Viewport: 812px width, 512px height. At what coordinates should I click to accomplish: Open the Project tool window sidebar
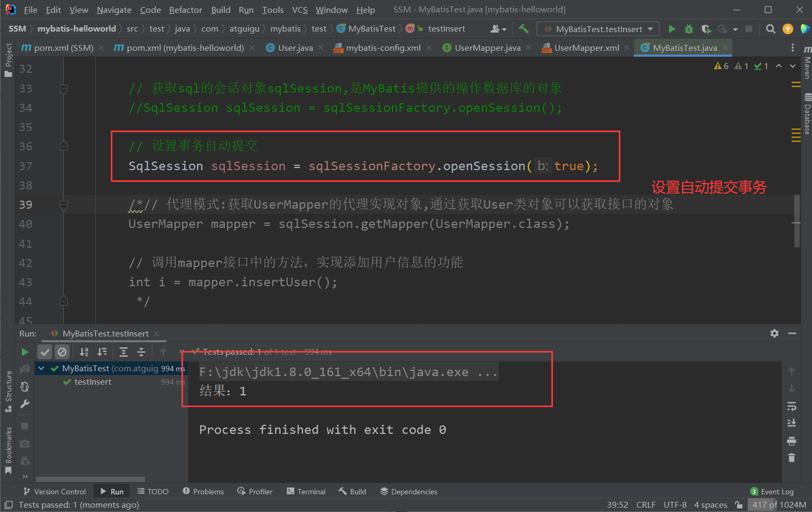(8, 59)
